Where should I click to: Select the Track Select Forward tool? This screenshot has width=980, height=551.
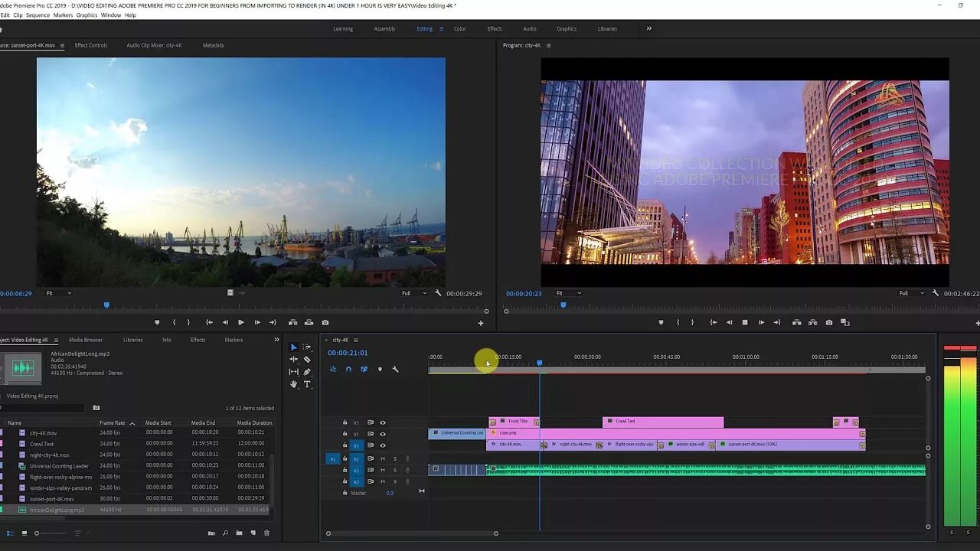[x=307, y=347]
